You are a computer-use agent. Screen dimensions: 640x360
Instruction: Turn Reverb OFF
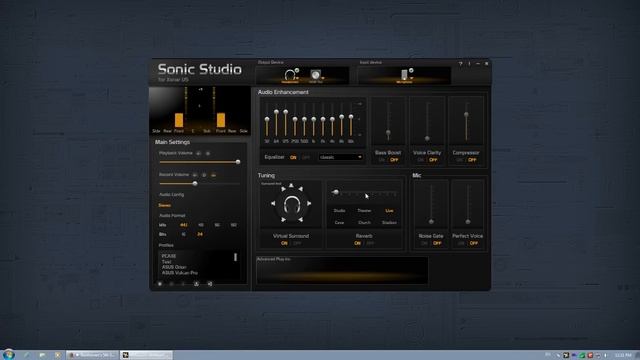370,243
